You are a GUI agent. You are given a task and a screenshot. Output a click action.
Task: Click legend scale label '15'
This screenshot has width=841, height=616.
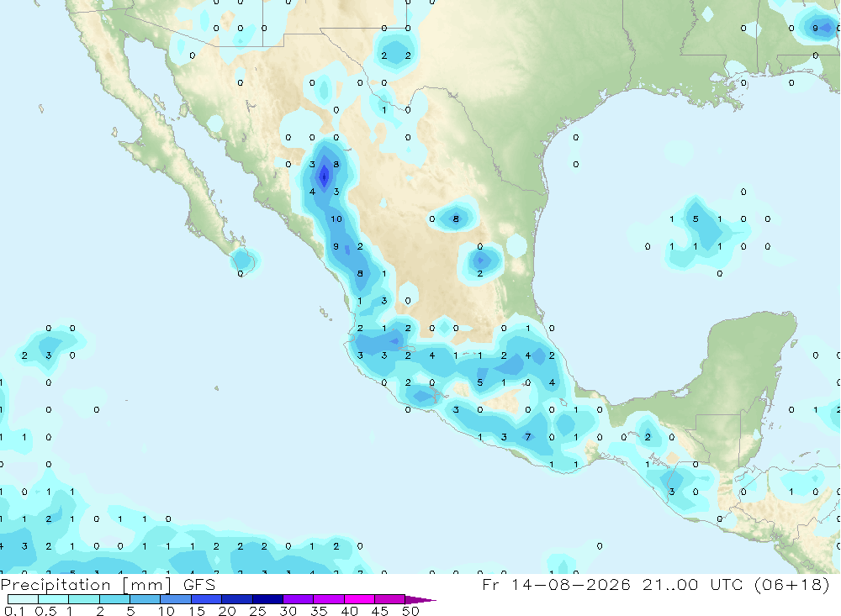pyautogui.click(x=197, y=611)
